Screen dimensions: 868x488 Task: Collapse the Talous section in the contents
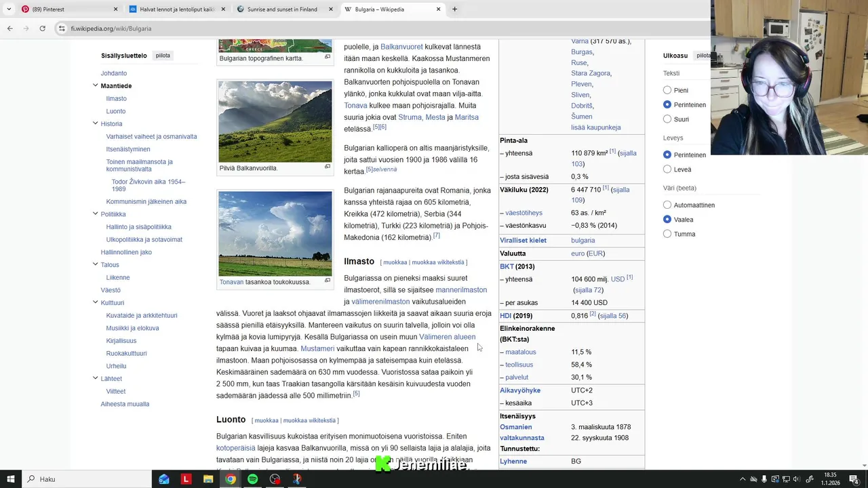click(95, 264)
